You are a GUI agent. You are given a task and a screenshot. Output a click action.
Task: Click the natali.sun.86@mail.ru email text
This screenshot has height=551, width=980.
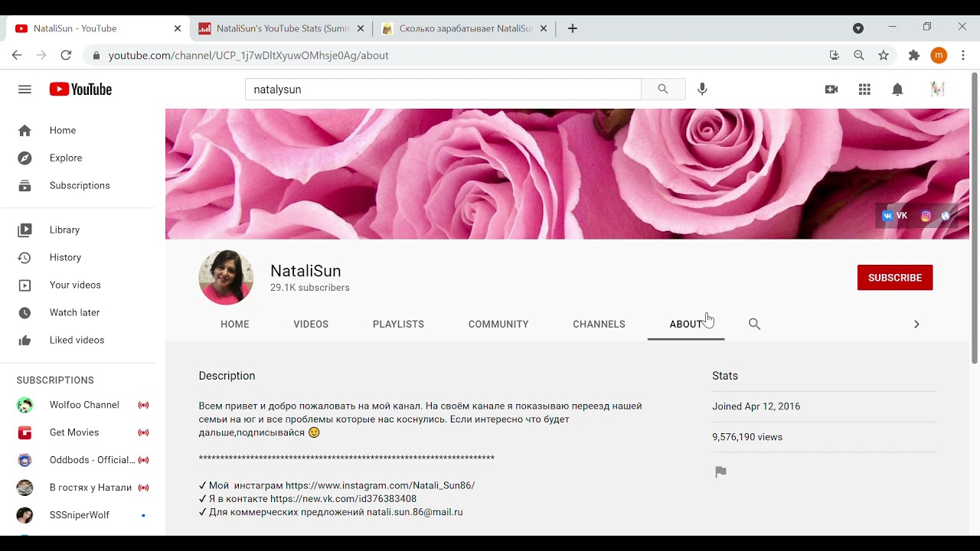click(415, 513)
